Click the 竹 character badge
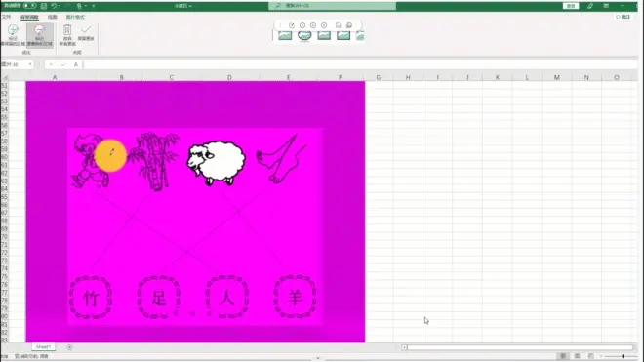The image size is (644, 362). [91, 298]
